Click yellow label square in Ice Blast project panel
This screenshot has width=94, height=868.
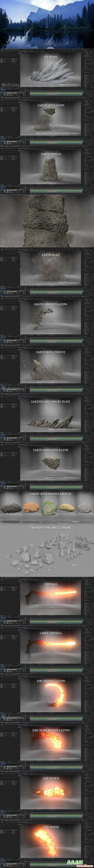pos(13,60)
